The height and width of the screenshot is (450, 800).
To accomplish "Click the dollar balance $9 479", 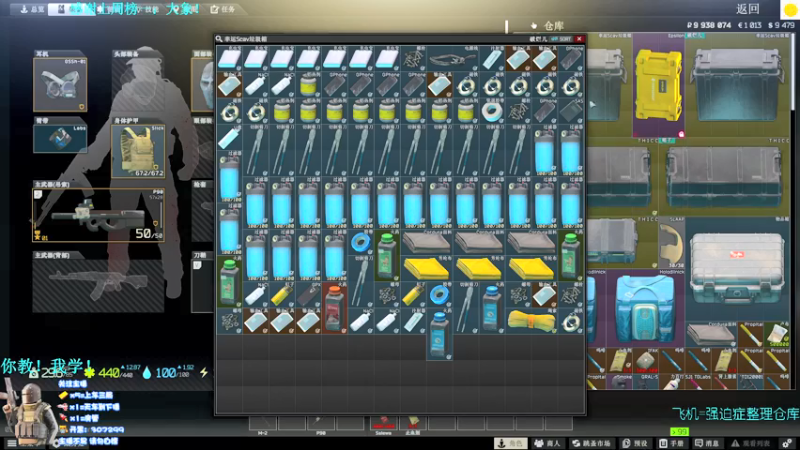I will pyautogui.click(x=781, y=25).
